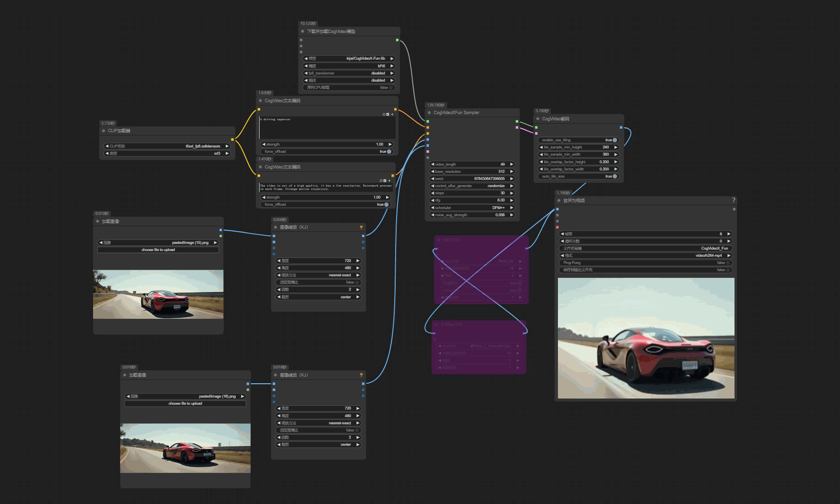Decrease cfg value using its left arrow
Viewport: 840px width, 504px height.
432,200
